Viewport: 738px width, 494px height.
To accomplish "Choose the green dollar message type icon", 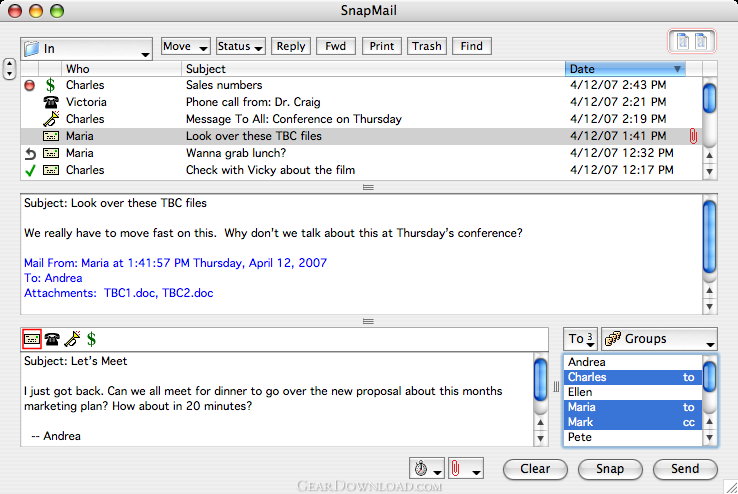I will (x=91, y=339).
